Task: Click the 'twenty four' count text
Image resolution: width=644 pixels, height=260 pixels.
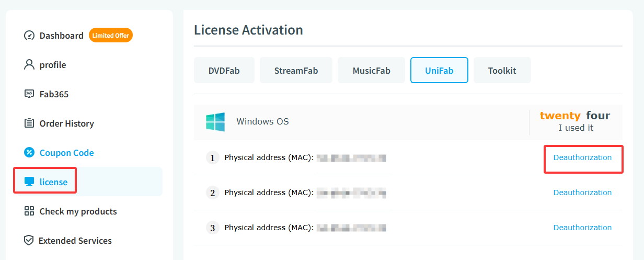Action: pos(575,116)
